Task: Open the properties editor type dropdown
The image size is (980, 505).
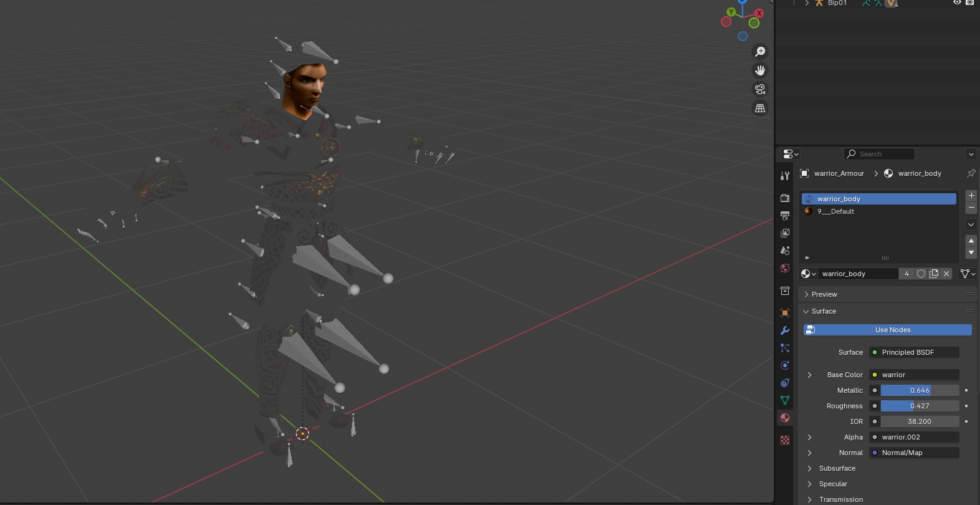Action: 791,154
